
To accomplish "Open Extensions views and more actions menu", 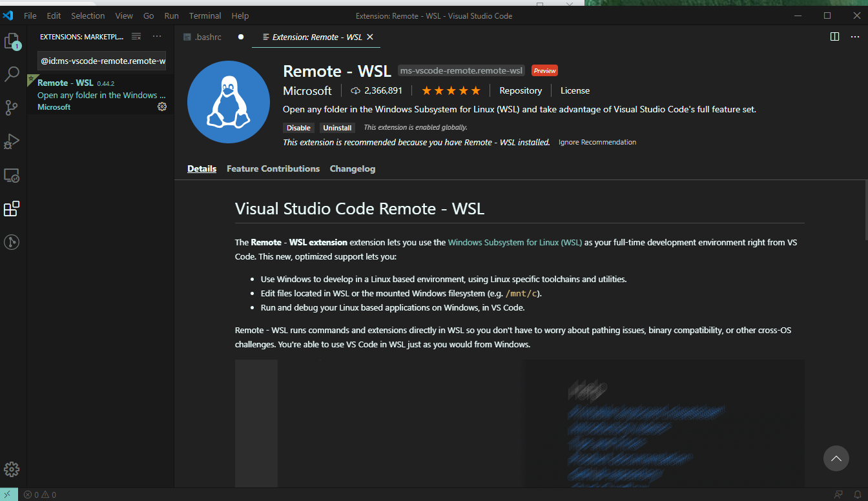I will pyautogui.click(x=157, y=36).
